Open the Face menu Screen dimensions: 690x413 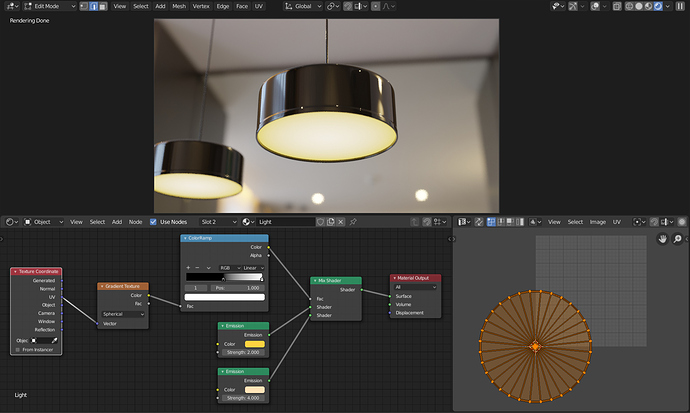(x=242, y=6)
